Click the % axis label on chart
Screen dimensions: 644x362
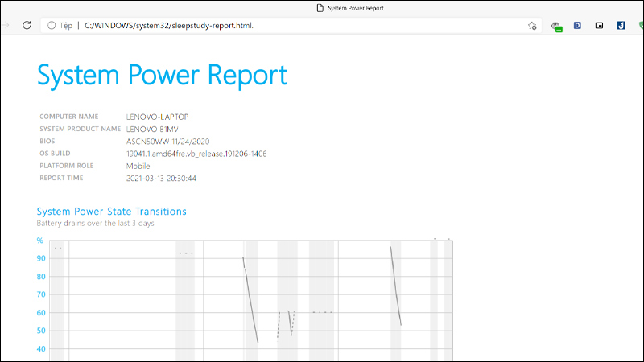coord(39,241)
